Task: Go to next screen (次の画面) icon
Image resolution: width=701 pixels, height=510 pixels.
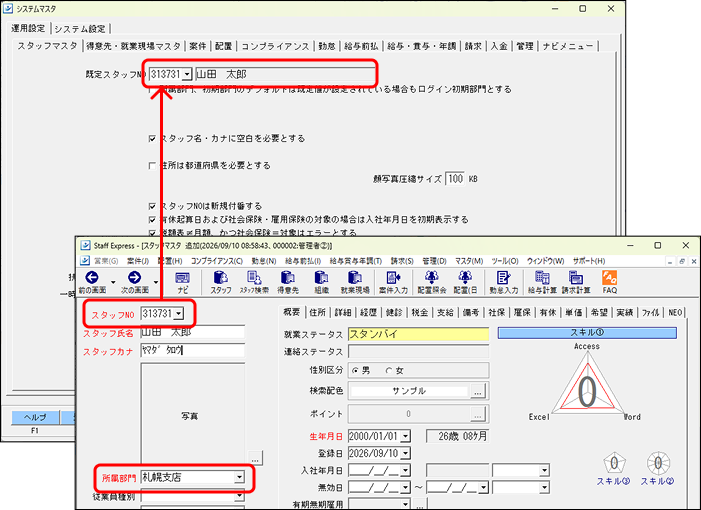Action: [x=134, y=278]
